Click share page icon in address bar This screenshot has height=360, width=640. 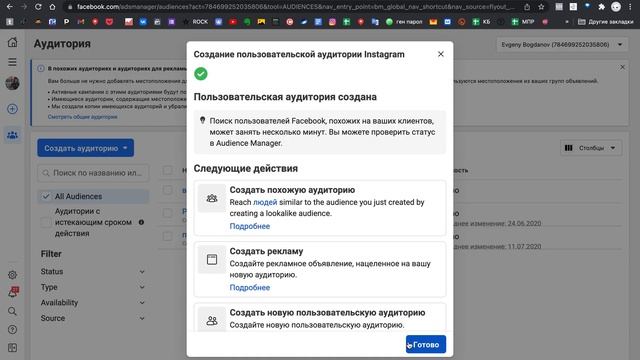(x=527, y=7)
